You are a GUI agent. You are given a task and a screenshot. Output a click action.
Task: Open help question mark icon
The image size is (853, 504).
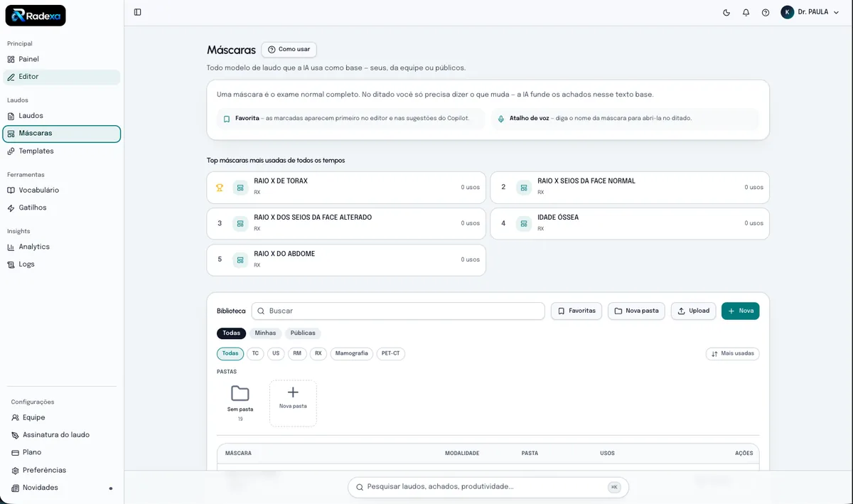766,12
